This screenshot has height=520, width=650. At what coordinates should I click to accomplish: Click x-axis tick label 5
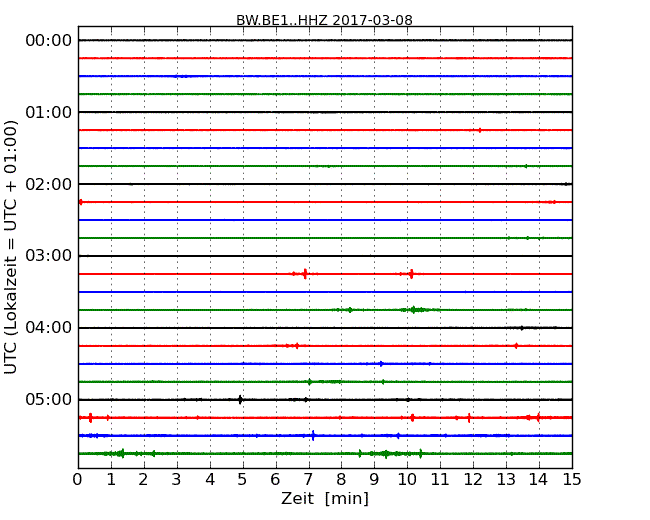click(x=243, y=480)
